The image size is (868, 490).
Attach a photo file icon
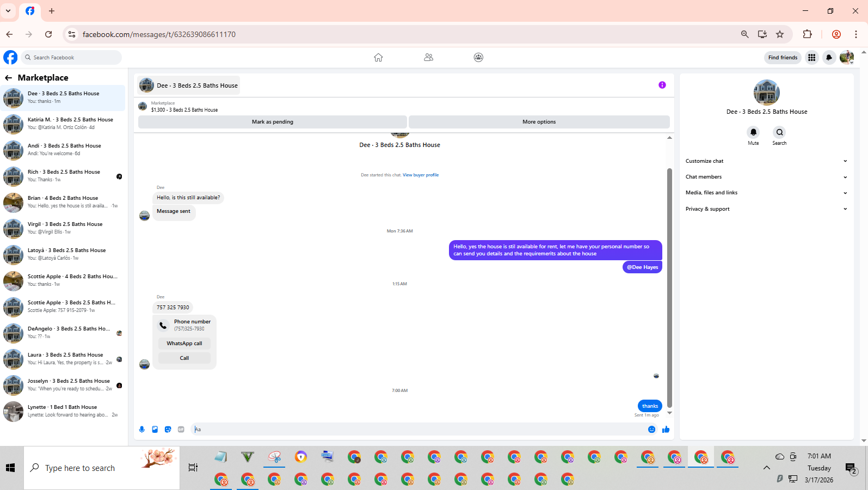[x=155, y=430]
